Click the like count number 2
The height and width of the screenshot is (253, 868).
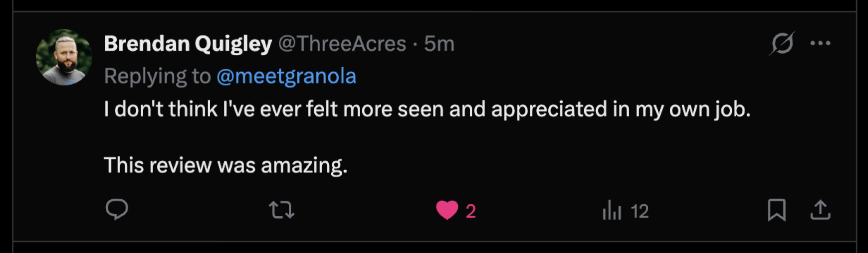[470, 211]
